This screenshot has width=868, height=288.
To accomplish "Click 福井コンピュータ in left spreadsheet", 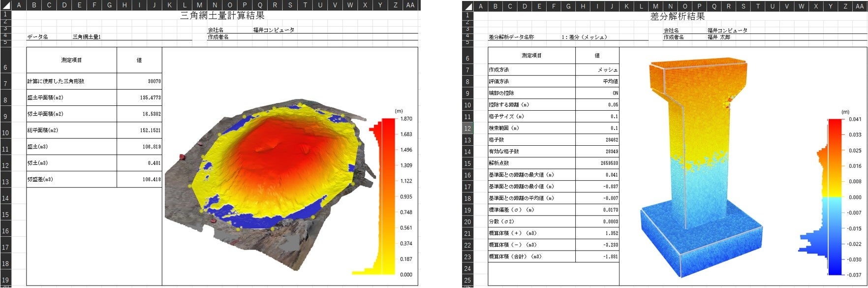I will (x=274, y=30).
